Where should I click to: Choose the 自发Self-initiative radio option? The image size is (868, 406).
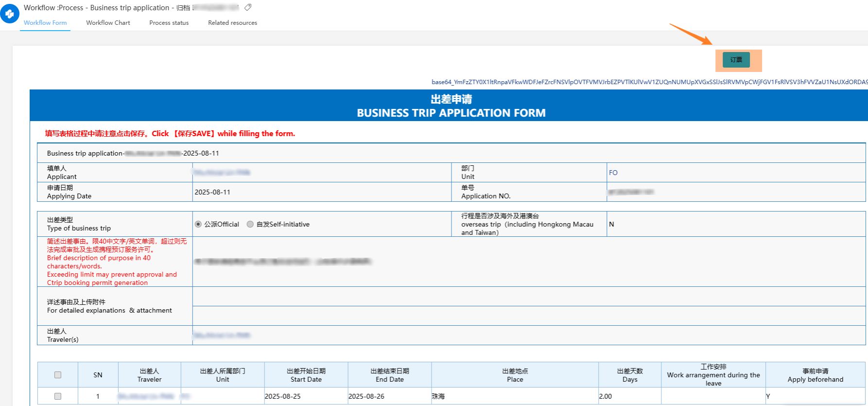tap(250, 224)
